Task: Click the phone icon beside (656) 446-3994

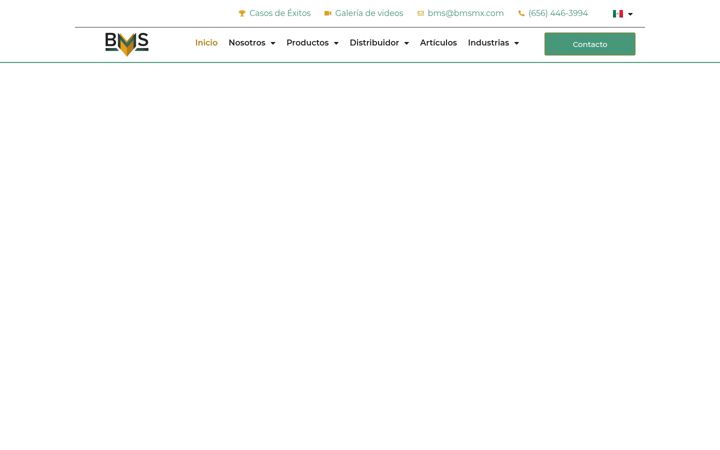Action: pos(521,13)
